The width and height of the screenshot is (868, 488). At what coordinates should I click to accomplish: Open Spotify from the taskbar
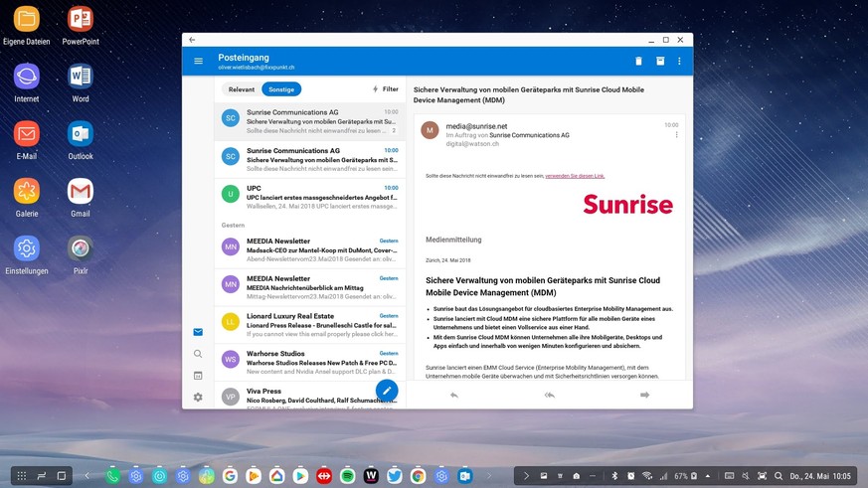coord(348,476)
